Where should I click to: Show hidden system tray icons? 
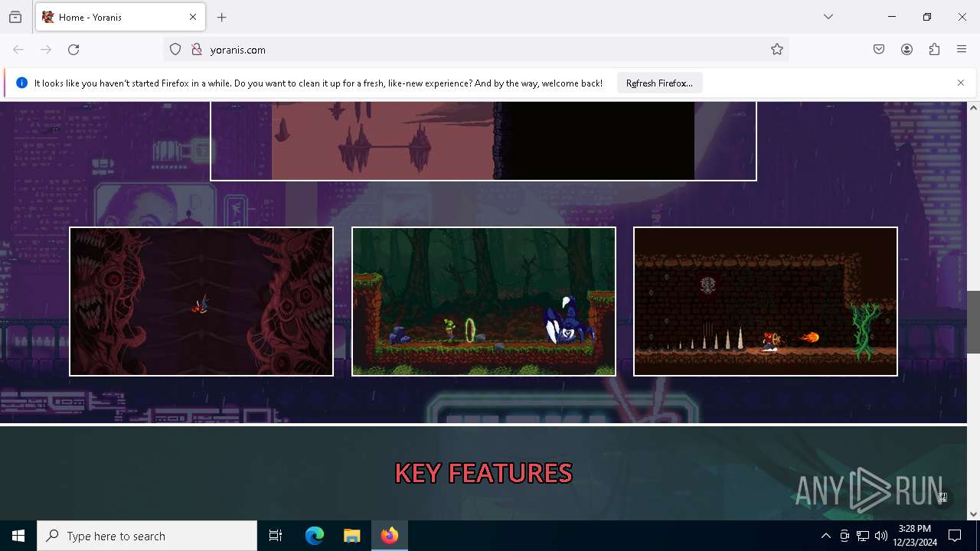(826, 536)
